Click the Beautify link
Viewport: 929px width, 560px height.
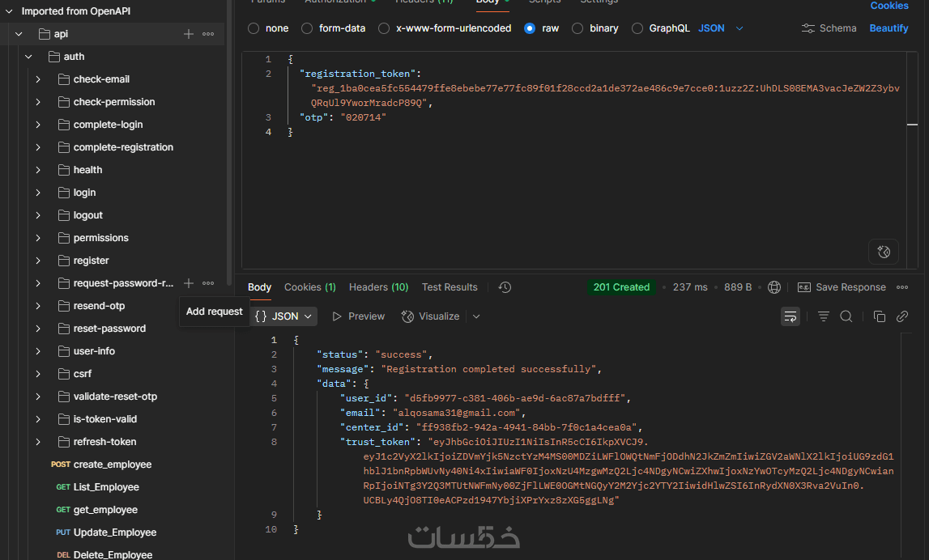889,28
